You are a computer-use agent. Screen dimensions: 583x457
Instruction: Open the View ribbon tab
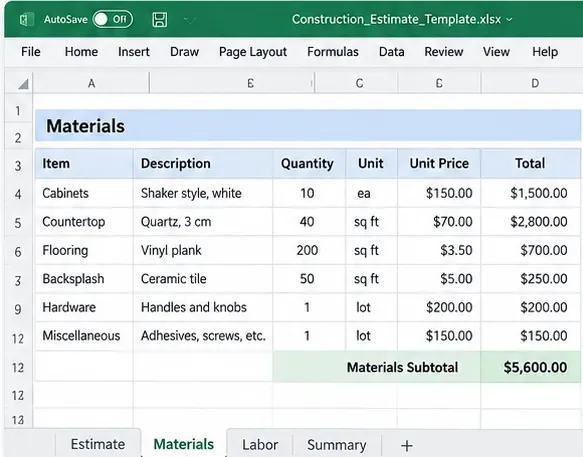tap(496, 52)
